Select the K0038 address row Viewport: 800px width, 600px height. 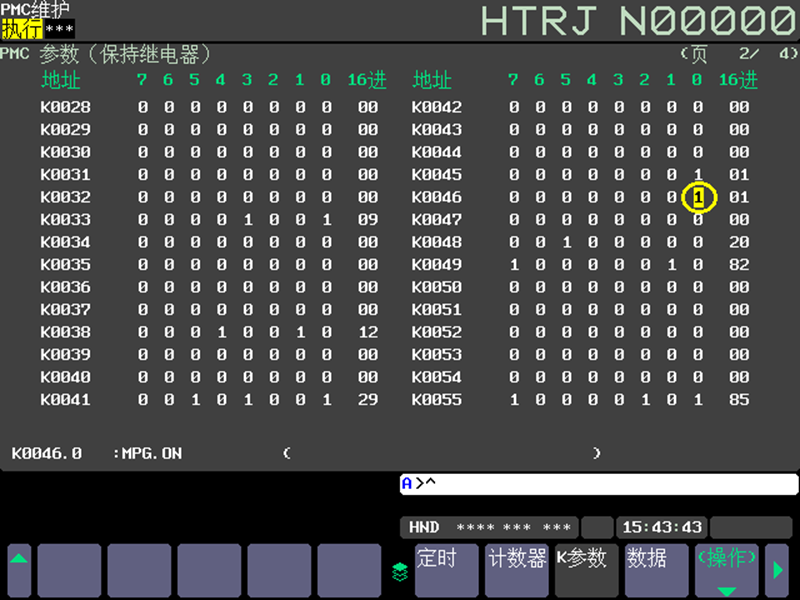click(x=209, y=332)
